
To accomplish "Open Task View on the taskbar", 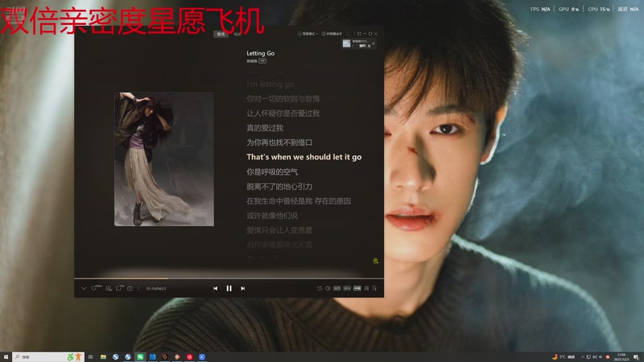I will pos(91,357).
